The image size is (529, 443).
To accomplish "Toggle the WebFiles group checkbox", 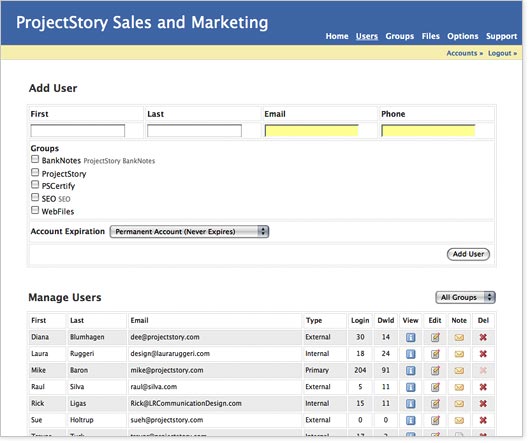I will [35, 210].
